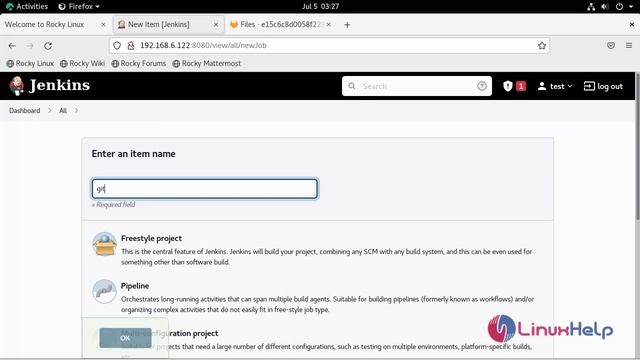Open Rocky Linux bookmark
Viewport: 640px width, 360px height.
[30, 64]
